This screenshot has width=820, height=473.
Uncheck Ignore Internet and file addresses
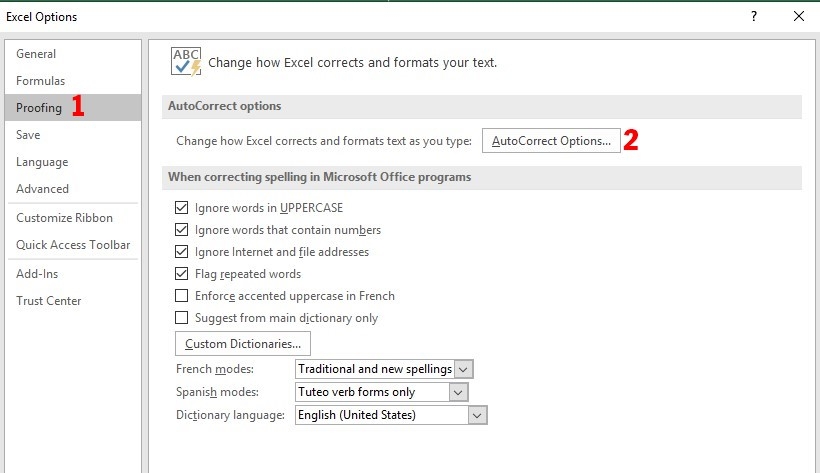(x=181, y=252)
